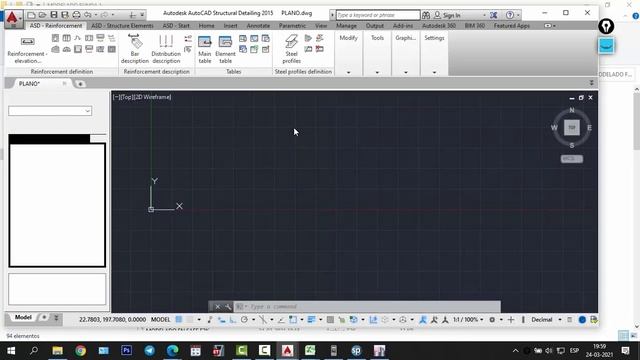Select the Bar description tool
This screenshot has height=360, width=640.
click(x=135, y=49)
